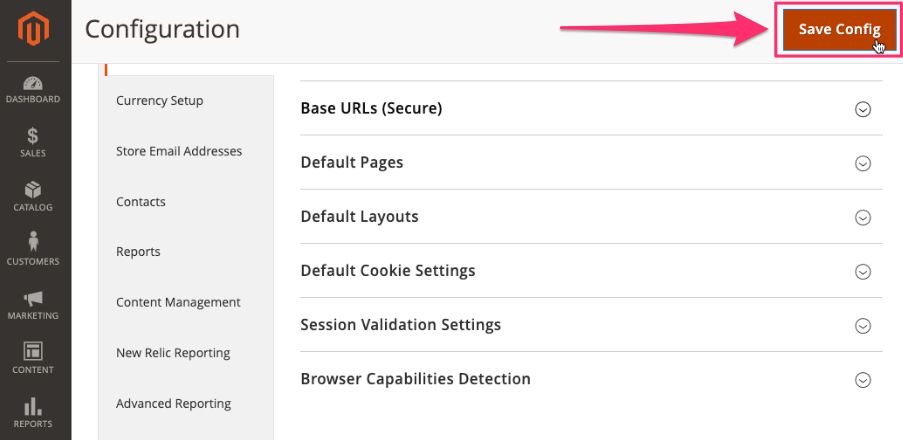The width and height of the screenshot is (903, 440).
Task: Open the Reports bar chart icon
Action: pyautogui.click(x=33, y=406)
